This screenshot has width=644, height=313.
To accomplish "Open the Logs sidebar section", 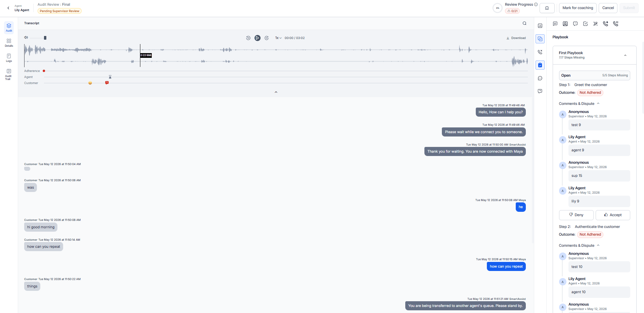I will [x=9, y=58].
